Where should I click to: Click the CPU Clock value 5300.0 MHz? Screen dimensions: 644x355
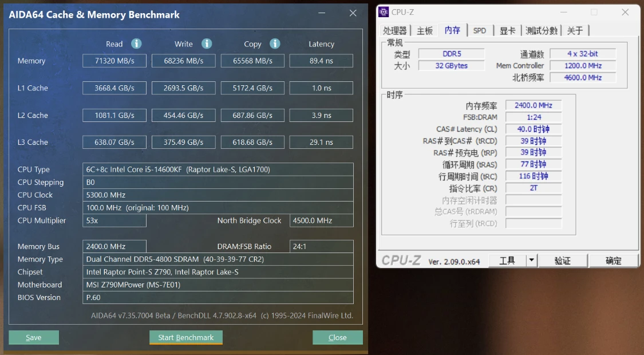tap(218, 195)
